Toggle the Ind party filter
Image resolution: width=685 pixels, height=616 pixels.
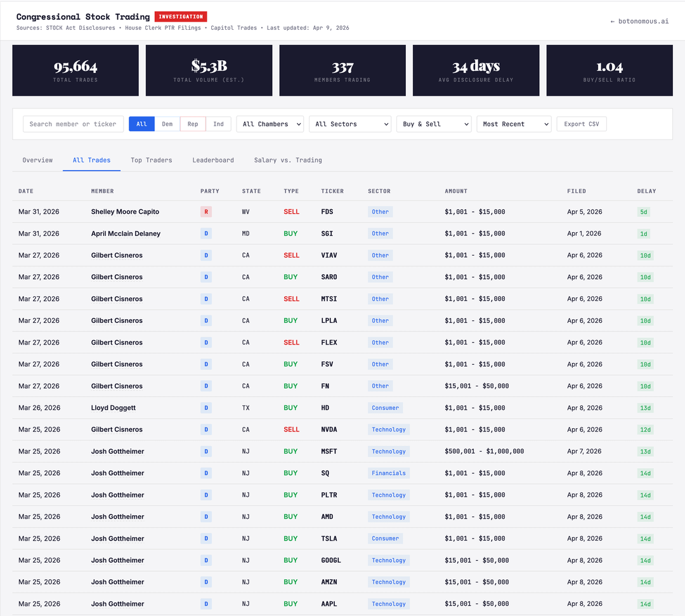[218, 124]
